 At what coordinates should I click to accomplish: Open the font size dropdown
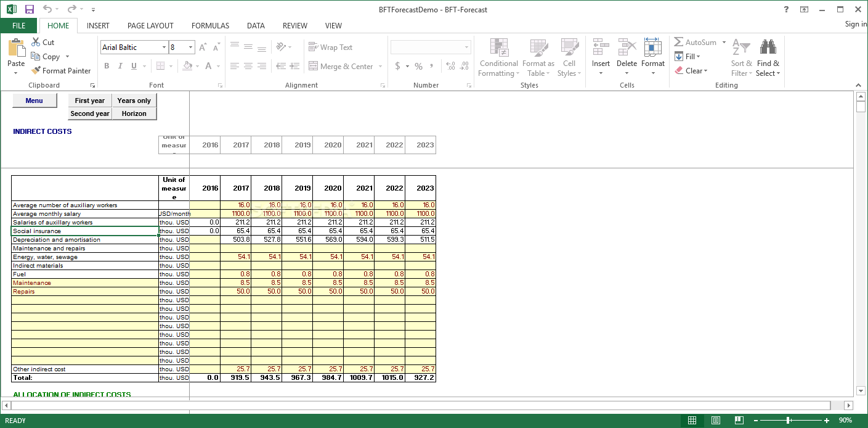coord(191,47)
